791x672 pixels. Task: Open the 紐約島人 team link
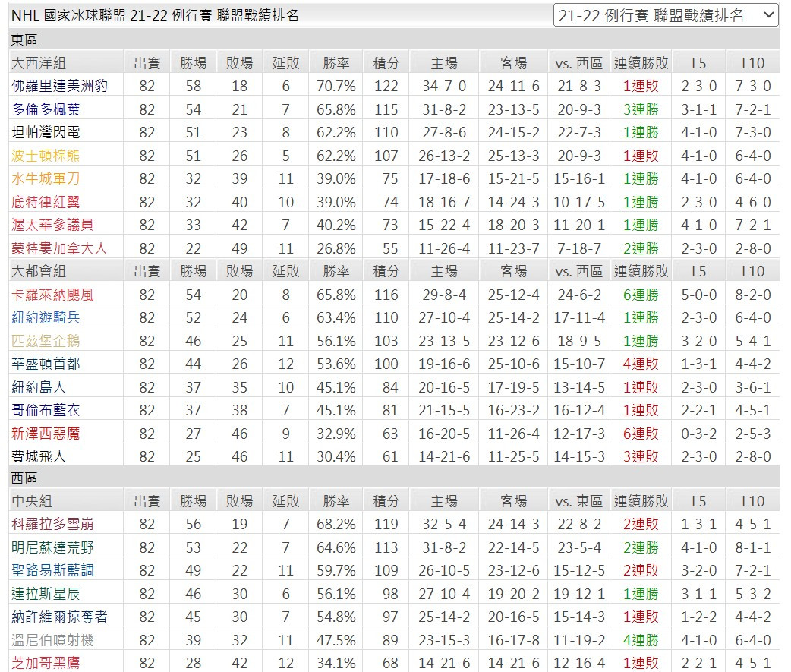tap(39, 387)
